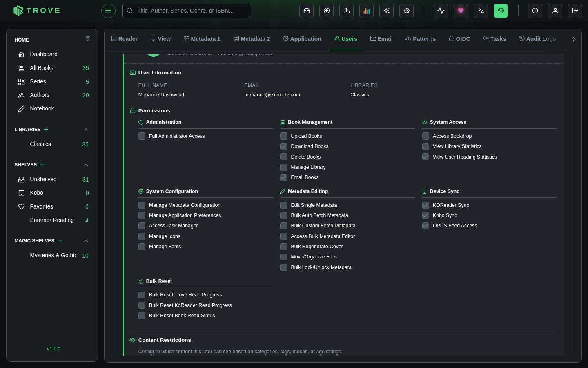This screenshot has width=588, height=368.
Task: Enable Manage Fonts checkbox
Action: (142, 247)
